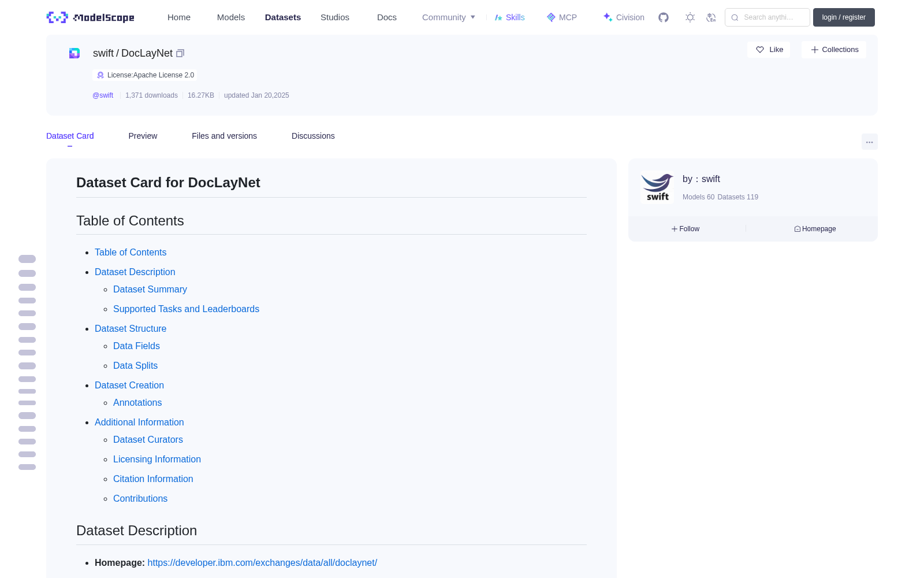Click the DocLayNet dataset avatar icon
Viewport: 924px width, 578px height.
click(74, 53)
